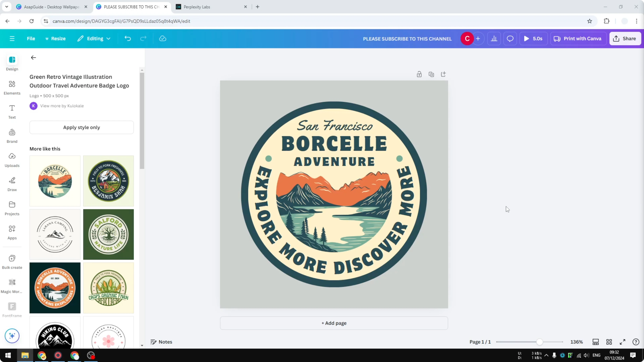Open the browser tab search chevron
The width and height of the screenshot is (644, 362).
coord(7,7)
